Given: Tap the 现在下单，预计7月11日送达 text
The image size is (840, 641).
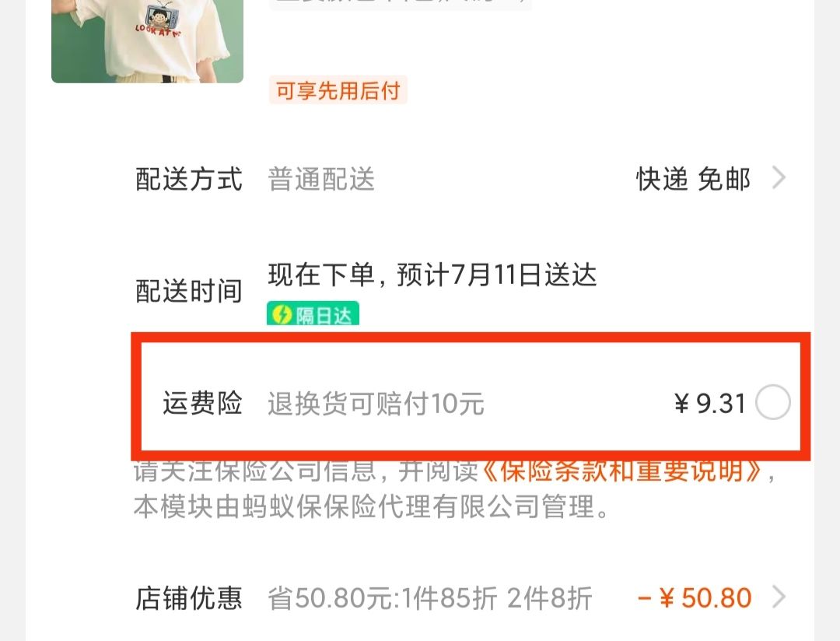Looking at the screenshot, I should [432, 275].
